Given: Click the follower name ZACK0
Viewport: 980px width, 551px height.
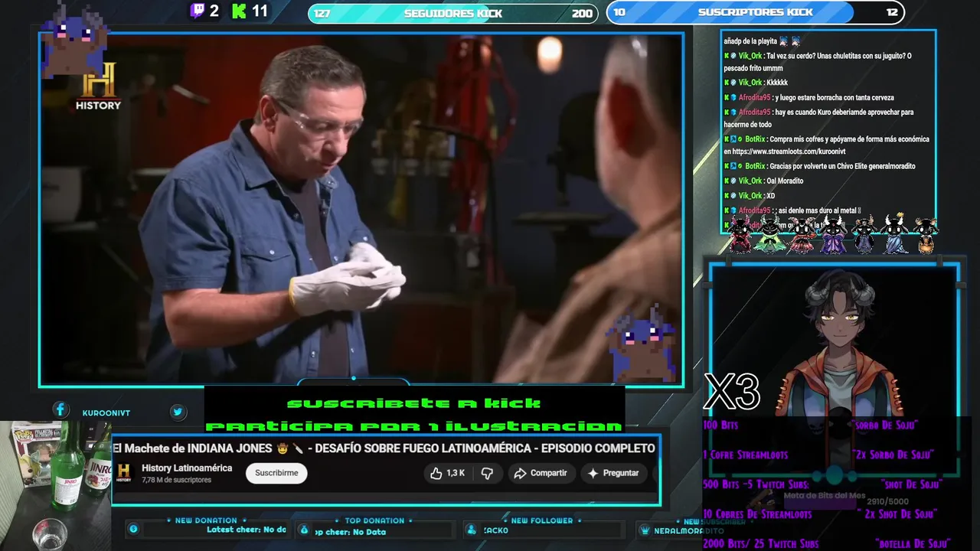Looking at the screenshot, I should (495, 530).
